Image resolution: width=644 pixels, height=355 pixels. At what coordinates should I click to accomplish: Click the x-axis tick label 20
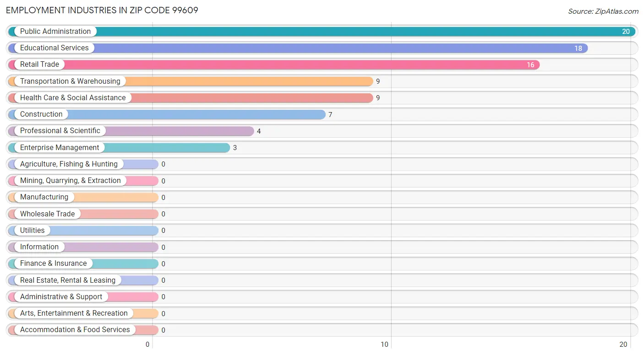tap(623, 345)
